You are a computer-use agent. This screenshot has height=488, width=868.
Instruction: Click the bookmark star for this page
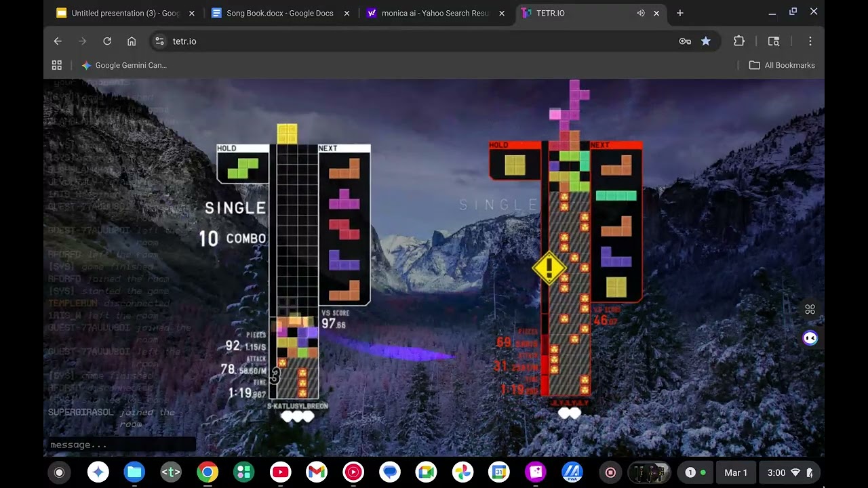(706, 41)
